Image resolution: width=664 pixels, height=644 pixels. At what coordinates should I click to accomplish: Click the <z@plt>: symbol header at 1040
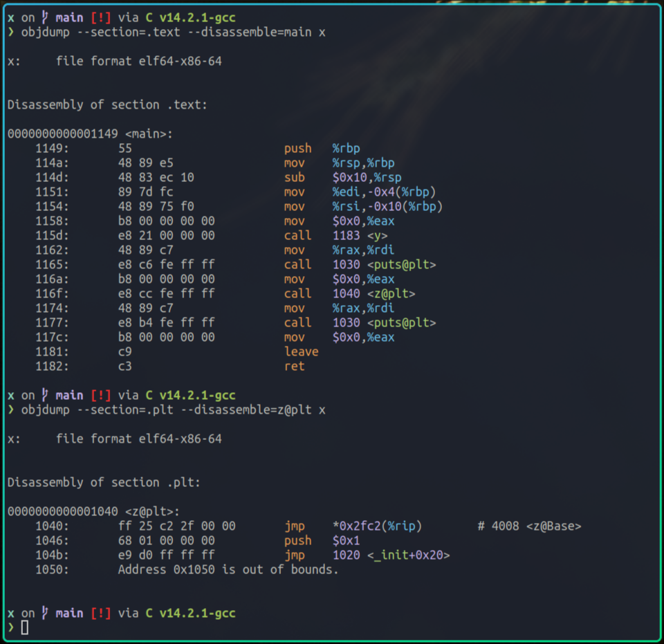(x=152, y=511)
